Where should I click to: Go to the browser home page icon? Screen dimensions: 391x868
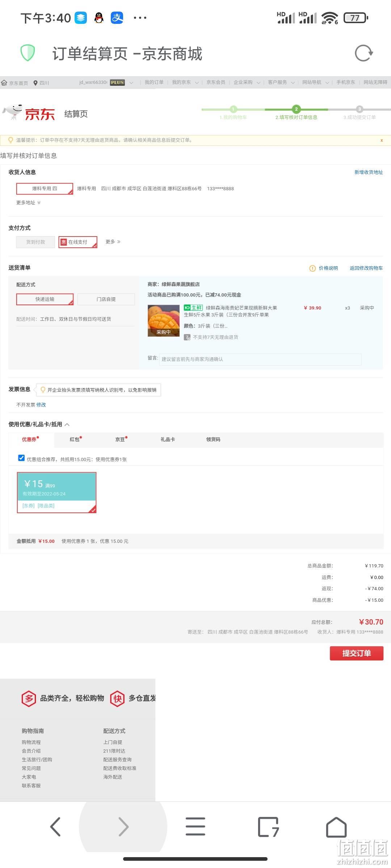pos(336,827)
